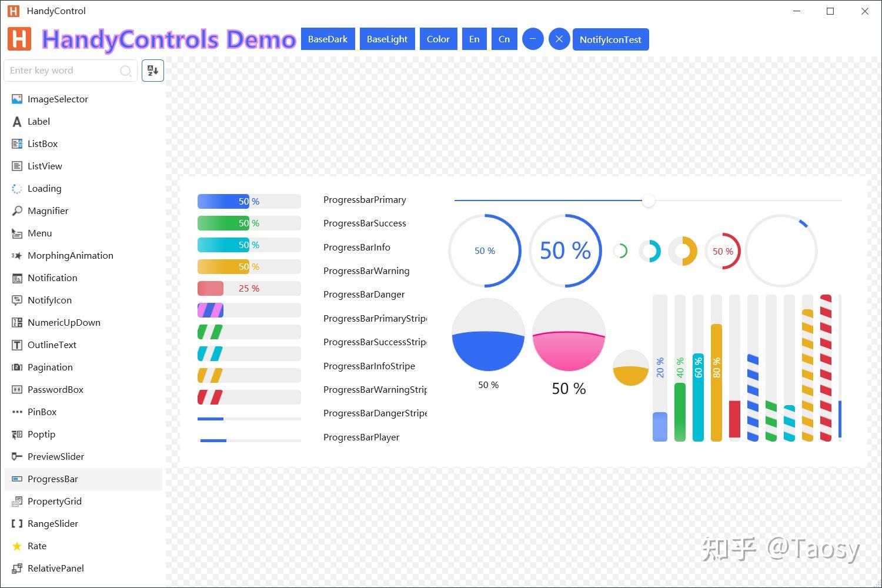Click the ListView icon in sidebar
Image resolution: width=882 pixels, height=588 pixels.
pos(17,166)
